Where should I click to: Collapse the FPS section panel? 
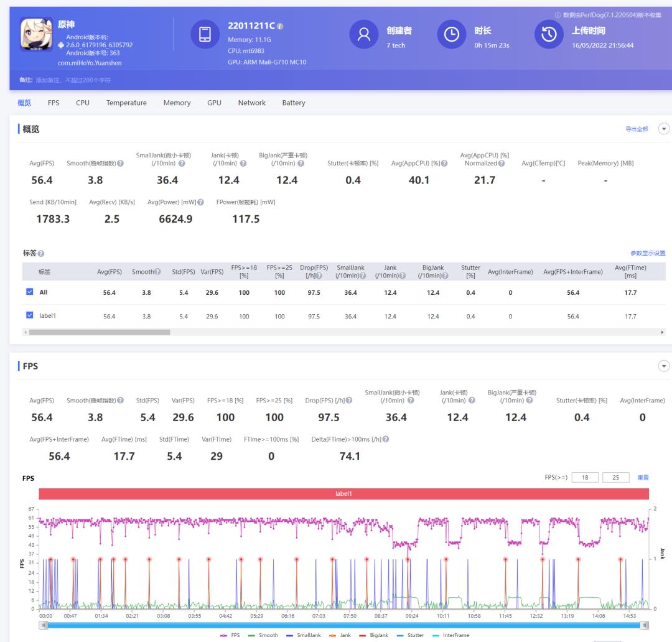click(x=664, y=366)
